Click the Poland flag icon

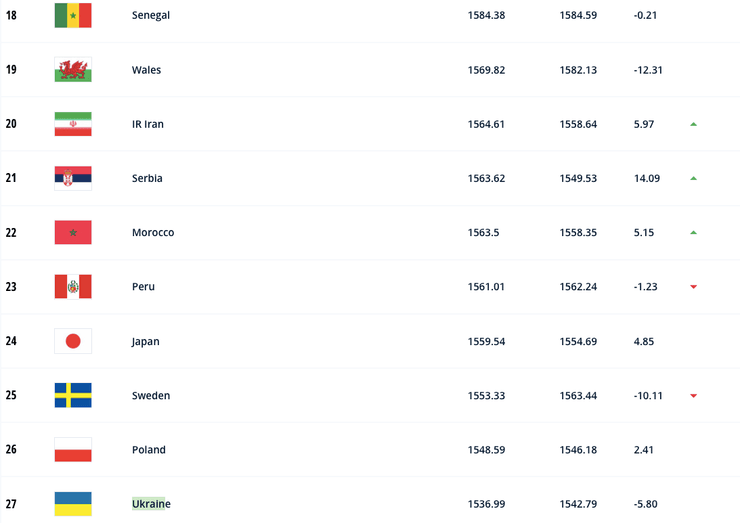(x=73, y=449)
